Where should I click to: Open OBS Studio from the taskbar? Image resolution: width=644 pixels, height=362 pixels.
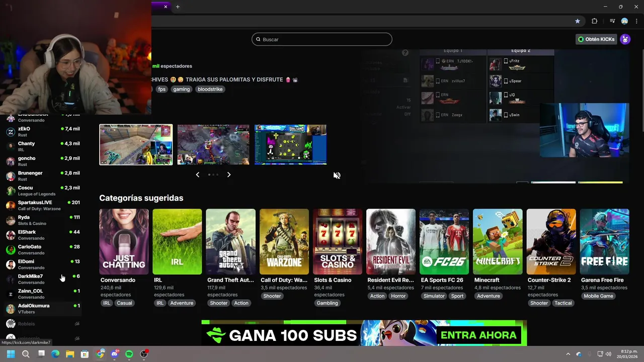tap(144, 354)
